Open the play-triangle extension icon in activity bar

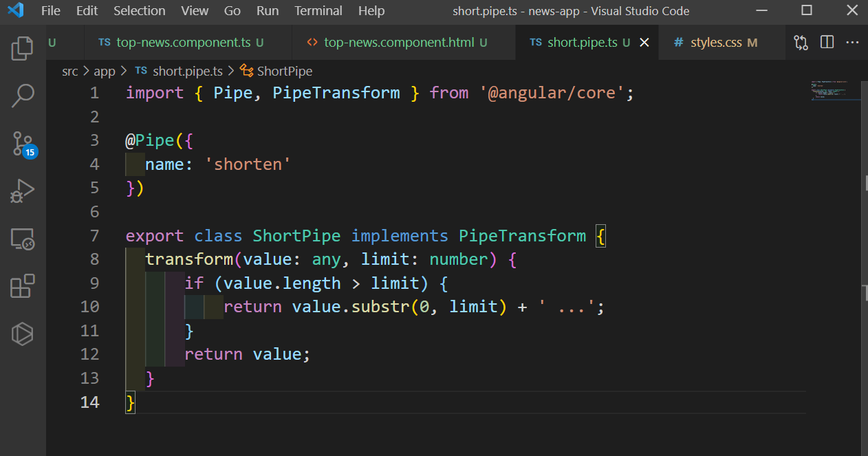(23, 334)
